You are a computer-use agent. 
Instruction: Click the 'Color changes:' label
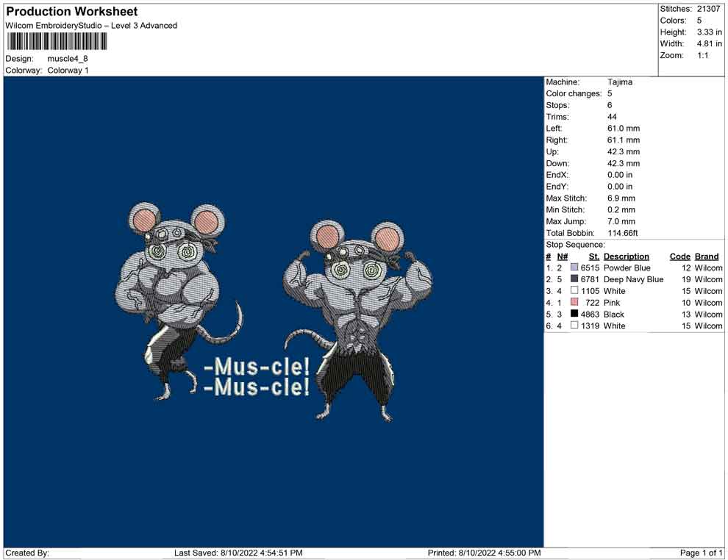574,93
